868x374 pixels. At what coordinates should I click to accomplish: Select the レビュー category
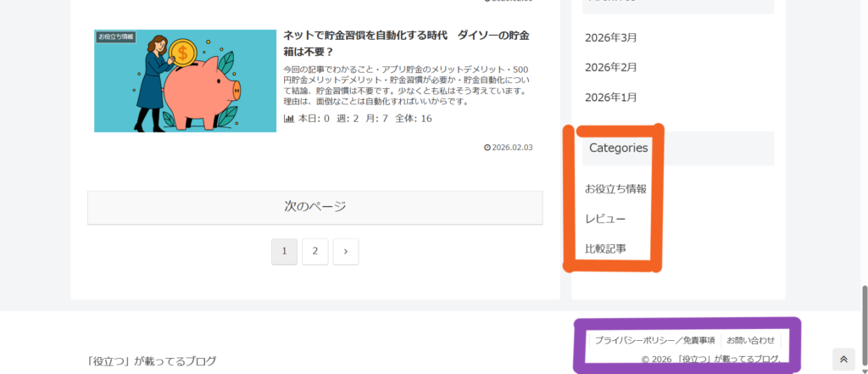[605, 219]
